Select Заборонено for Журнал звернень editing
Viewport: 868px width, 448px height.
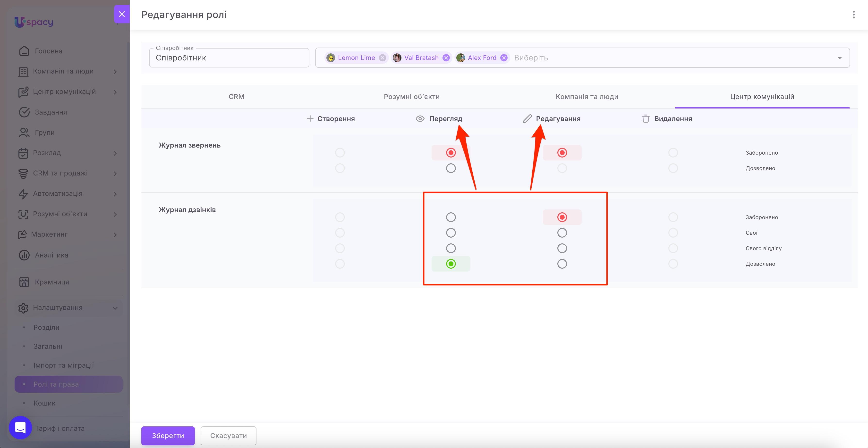coord(562,153)
